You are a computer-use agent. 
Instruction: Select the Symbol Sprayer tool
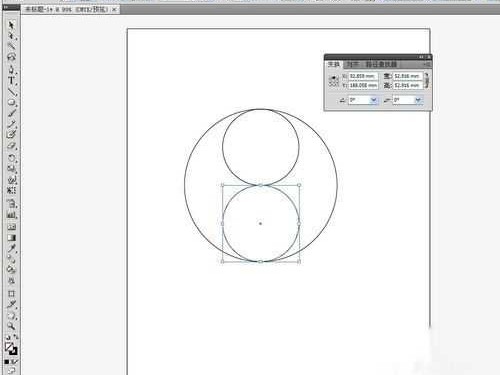click(x=11, y=203)
